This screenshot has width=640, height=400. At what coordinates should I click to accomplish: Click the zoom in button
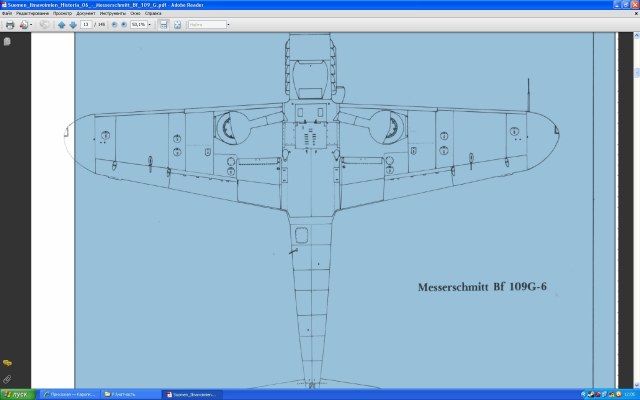[x=124, y=24]
